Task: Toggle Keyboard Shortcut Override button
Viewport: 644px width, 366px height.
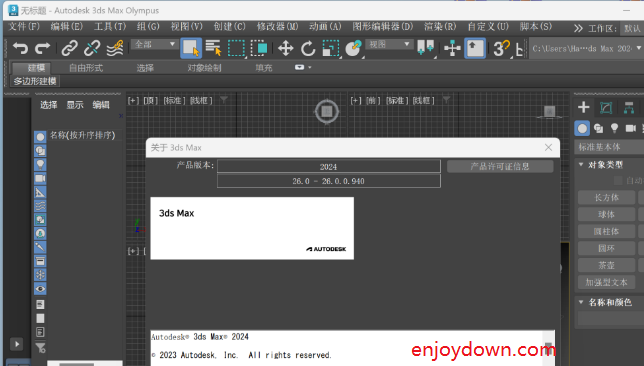Action: tap(475, 48)
